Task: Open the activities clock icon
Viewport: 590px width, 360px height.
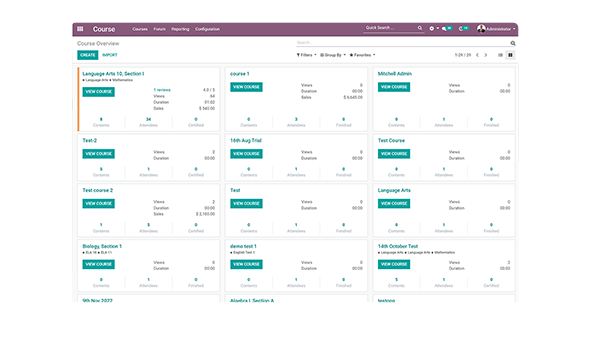Action: click(464, 29)
